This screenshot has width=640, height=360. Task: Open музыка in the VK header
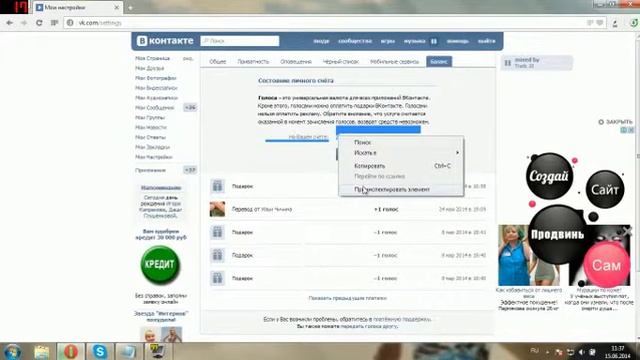click(x=414, y=41)
